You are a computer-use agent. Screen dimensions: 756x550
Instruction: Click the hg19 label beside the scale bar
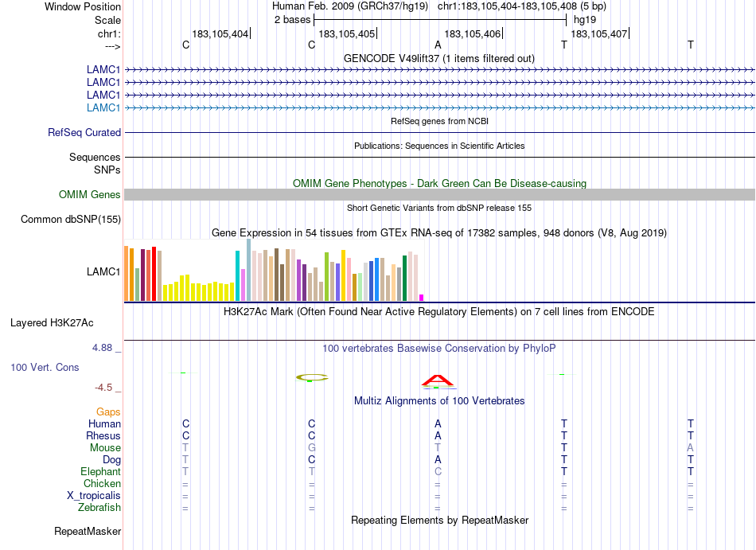tap(585, 20)
